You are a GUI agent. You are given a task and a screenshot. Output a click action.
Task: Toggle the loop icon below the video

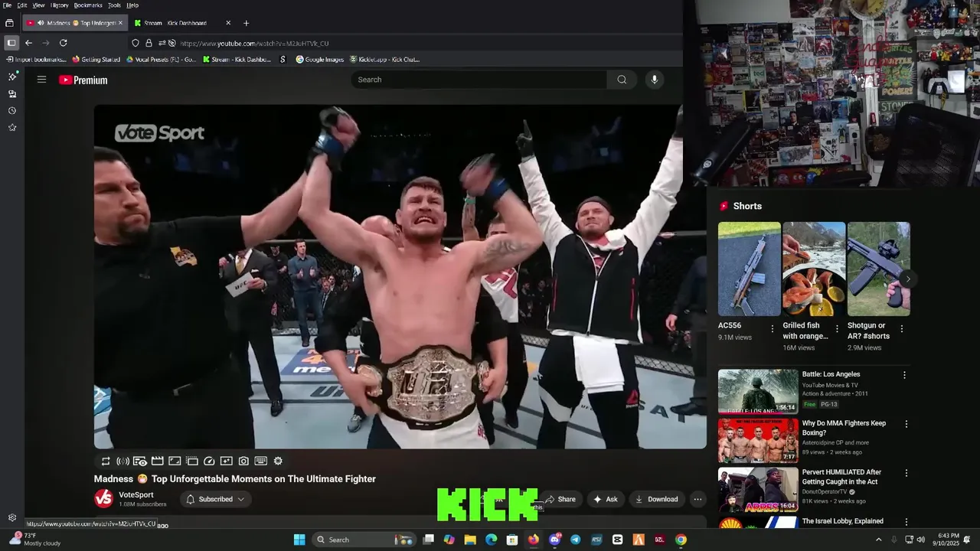point(106,461)
